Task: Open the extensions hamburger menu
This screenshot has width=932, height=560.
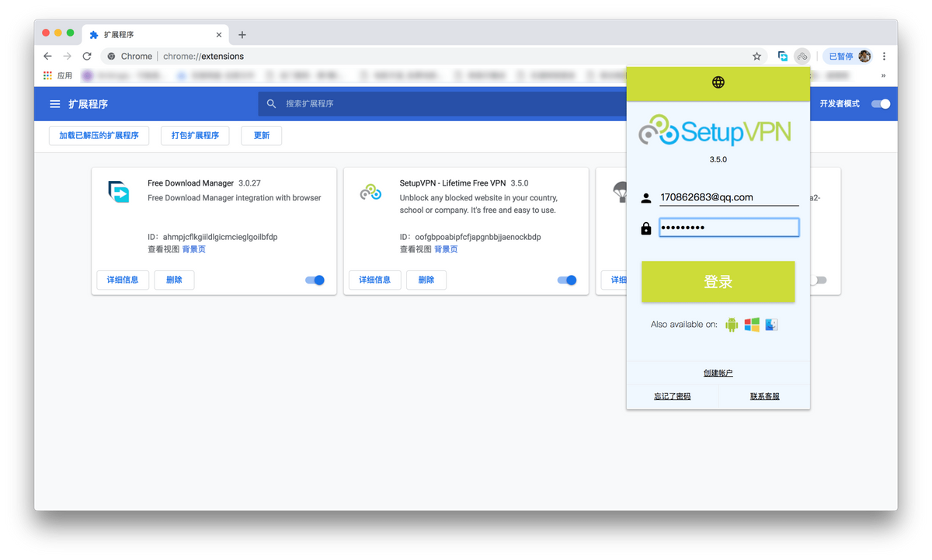Action: (x=55, y=104)
